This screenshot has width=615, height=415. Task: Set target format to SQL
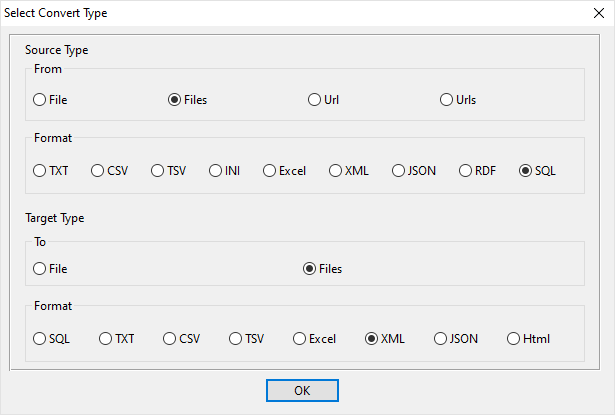point(40,339)
